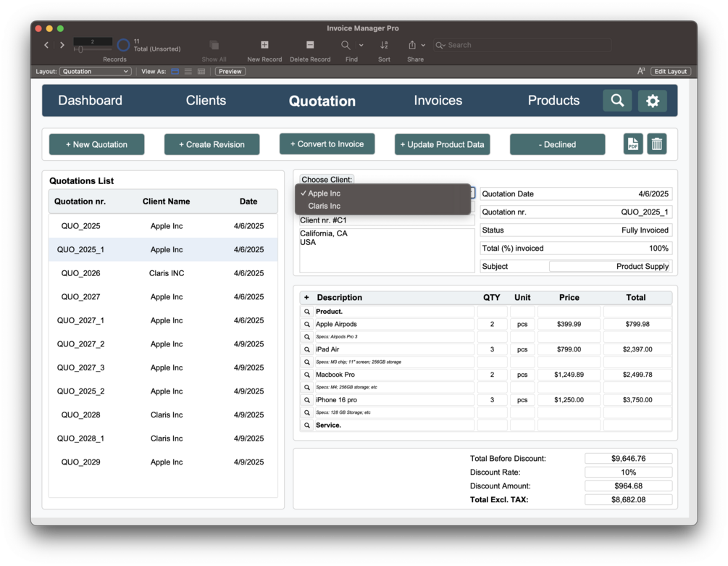Click the Quotation nr. column header
Image resolution: width=728 pixels, height=566 pixels.
[x=80, y=201]
